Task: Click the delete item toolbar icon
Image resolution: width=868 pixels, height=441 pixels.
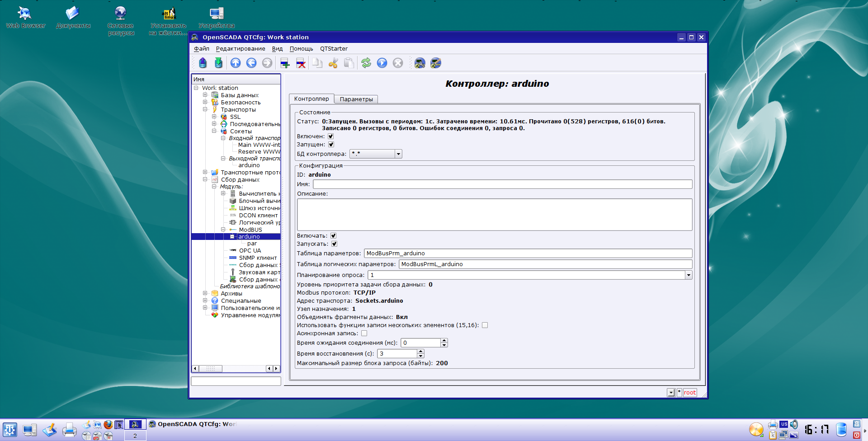Action: 301,63
